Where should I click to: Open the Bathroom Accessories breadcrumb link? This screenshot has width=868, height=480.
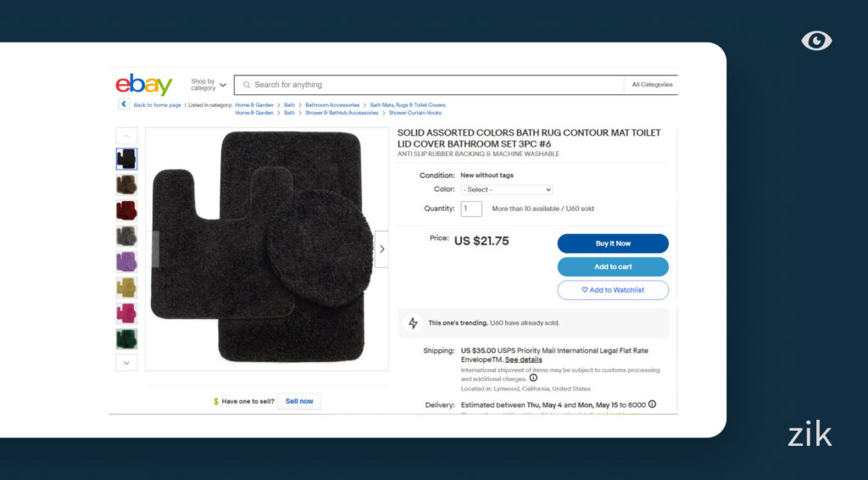[x=332, y=104]
